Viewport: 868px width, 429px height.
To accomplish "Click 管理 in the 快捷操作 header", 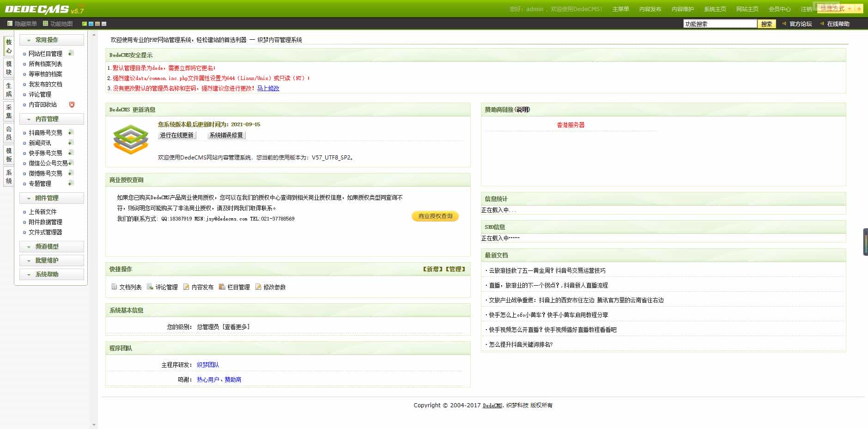I will pyautogui.click(x=455, y=269).
